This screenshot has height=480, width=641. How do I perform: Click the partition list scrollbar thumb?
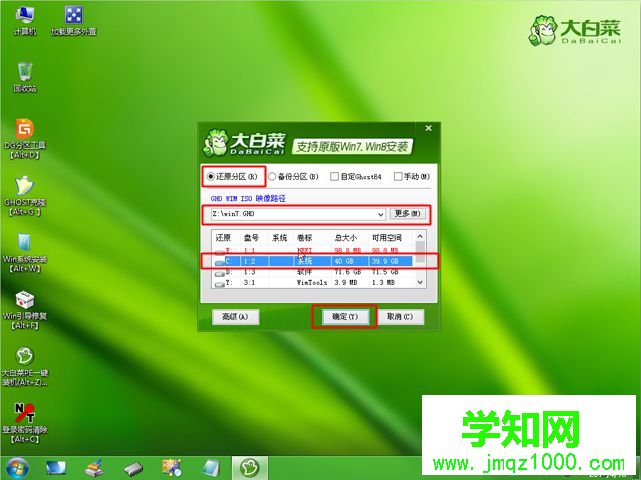(420, 252)
